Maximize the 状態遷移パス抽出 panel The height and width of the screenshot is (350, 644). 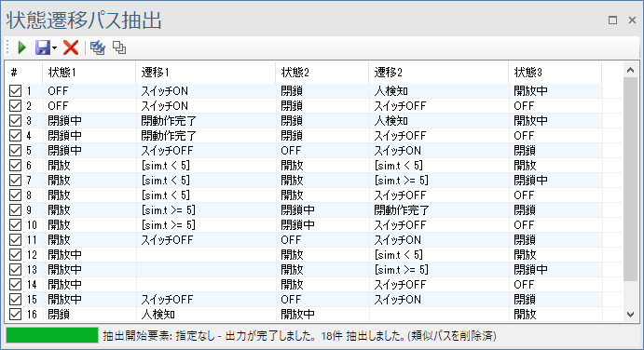tap(612, 20)
